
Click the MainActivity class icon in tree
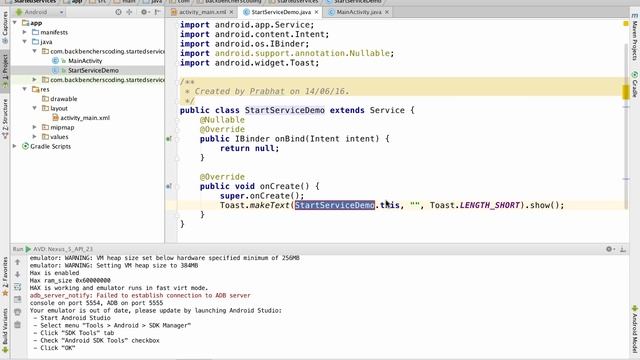(x=56, y=61)
